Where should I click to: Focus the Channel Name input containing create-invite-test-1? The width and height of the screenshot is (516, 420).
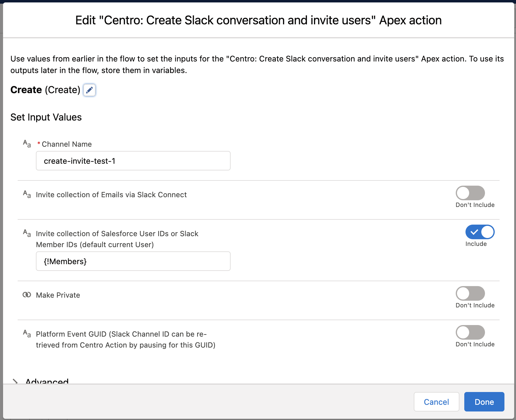(x=133, y=161)
